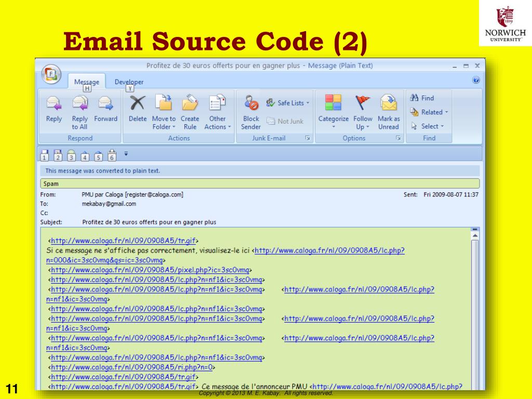Delete the message with the X icon

pyautogui.click(x=137, y=103)
